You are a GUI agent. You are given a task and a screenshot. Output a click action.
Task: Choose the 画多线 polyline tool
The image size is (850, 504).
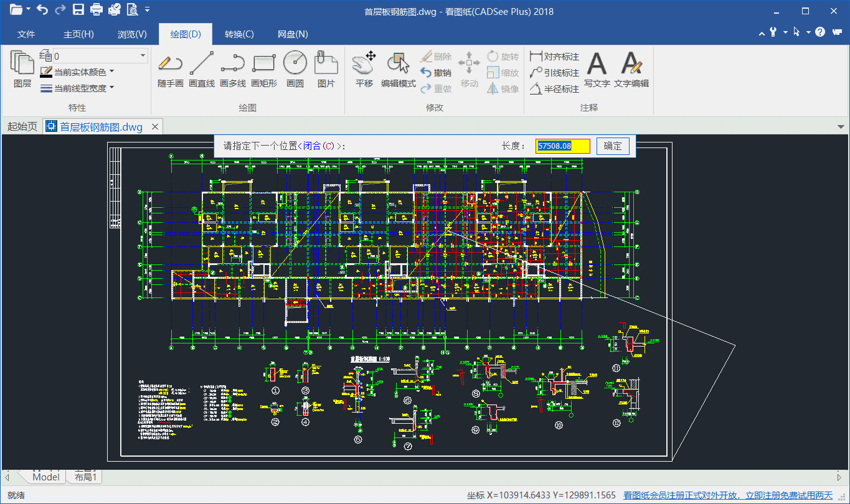click(x=233, y=69)
